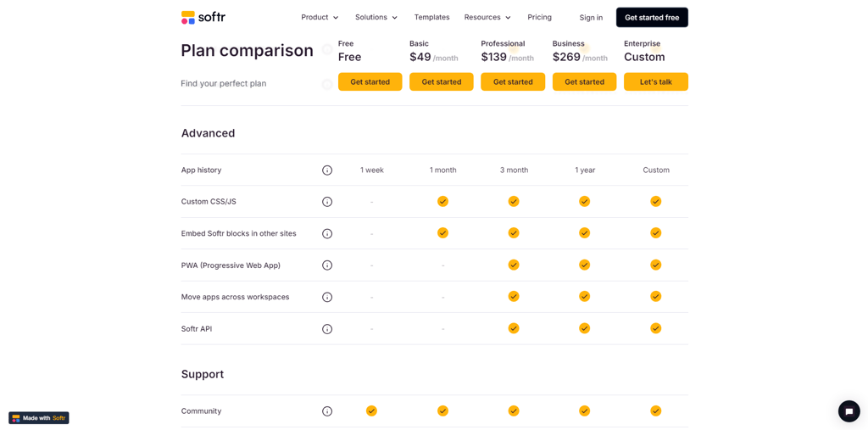Click the '1 week' App history cell
Screen dimensions: 868x430
coord(372,170)
